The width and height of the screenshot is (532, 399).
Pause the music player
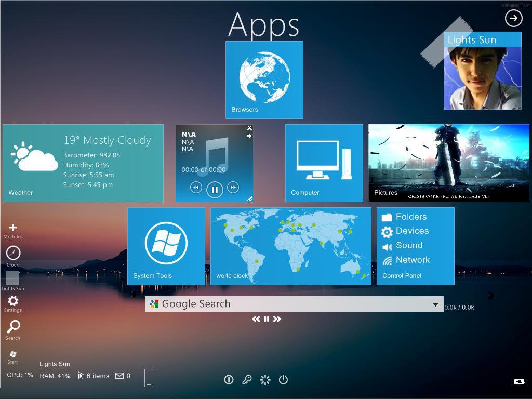(x=215, y=190)
